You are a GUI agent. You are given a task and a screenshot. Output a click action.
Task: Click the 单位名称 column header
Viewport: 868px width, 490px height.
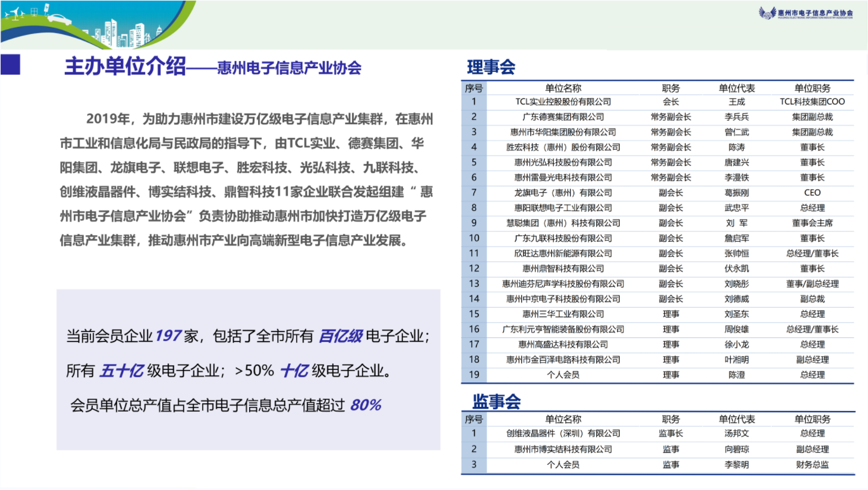[x=563, y=87]
